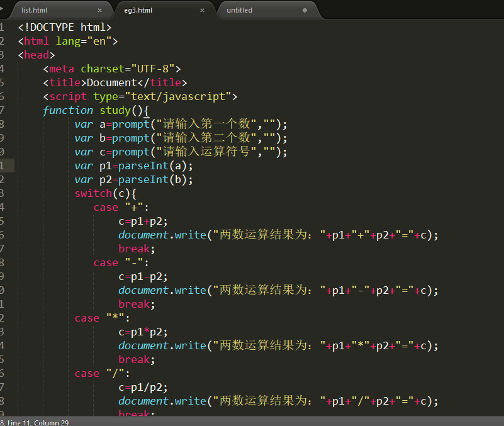Close the eg3.html tab
Screen dimensions: 504x426
202,11
